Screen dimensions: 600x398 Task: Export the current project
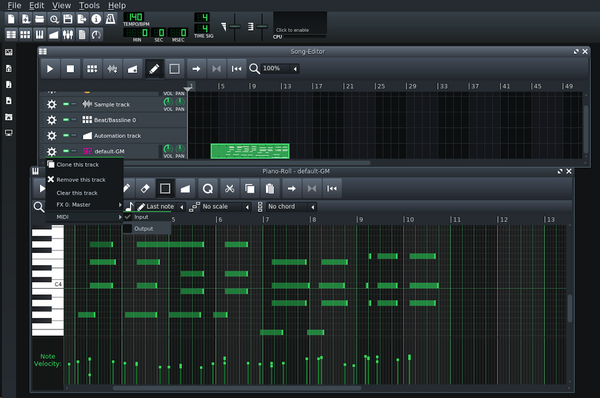tap(82, 19)
